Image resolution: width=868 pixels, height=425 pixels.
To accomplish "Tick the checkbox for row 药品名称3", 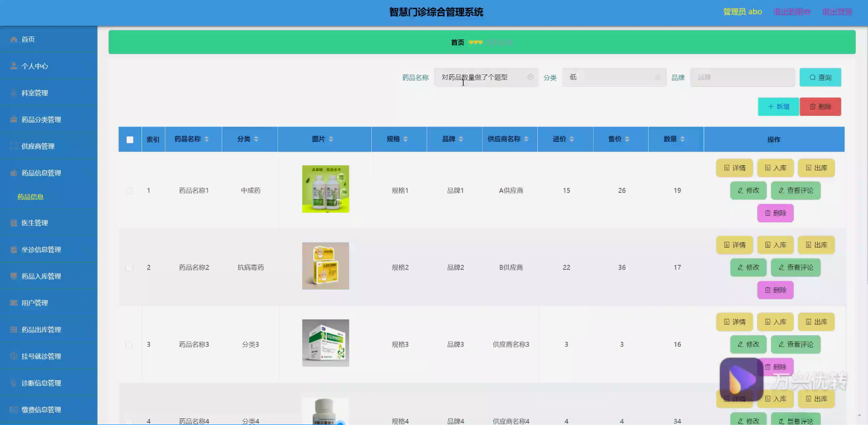I will click(x=129, y=345).
